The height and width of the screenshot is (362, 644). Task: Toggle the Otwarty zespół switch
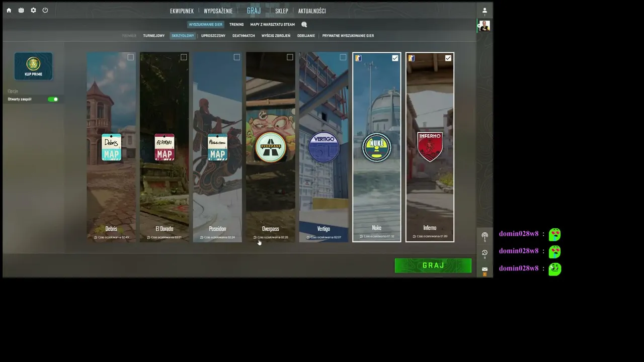point(53,100)
